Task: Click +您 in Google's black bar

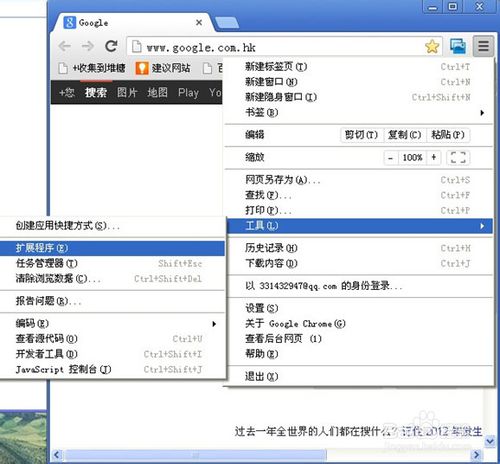Action: pyautogui.click(x=67, y=92)
